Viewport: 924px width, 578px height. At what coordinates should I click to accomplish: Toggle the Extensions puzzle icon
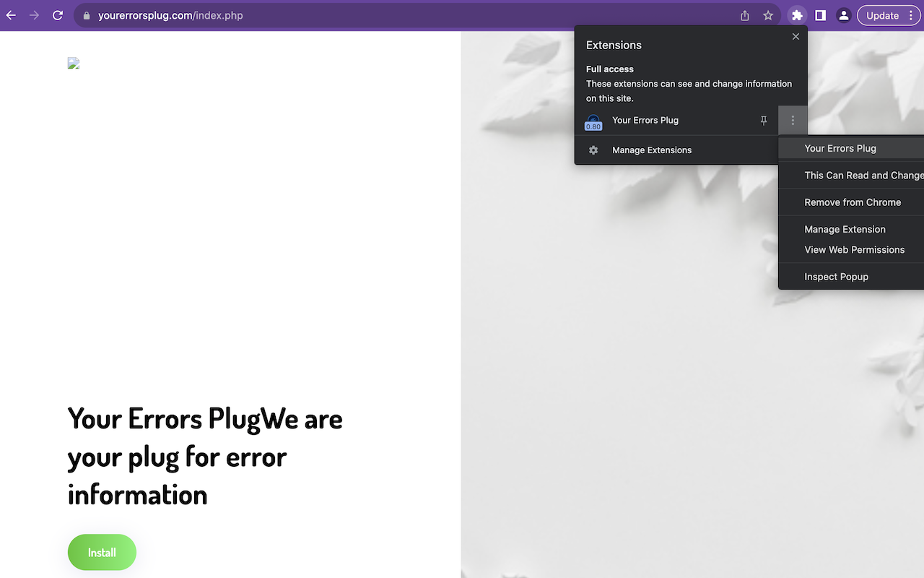797,15
